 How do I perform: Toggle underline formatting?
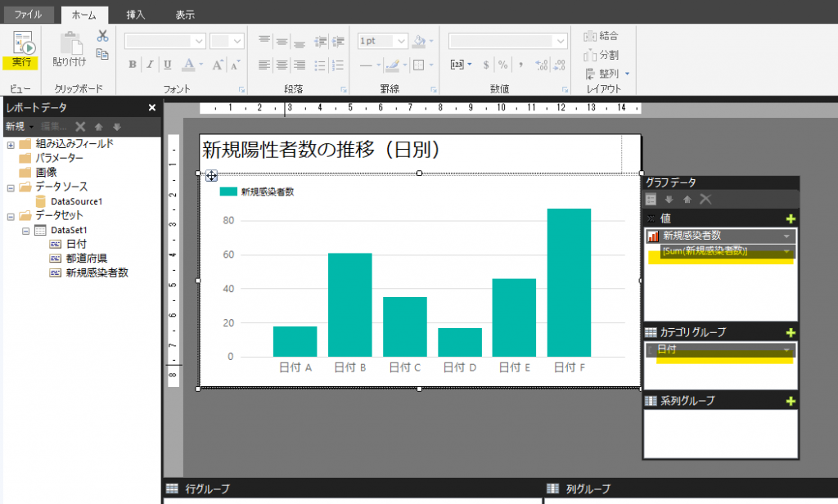(x=167, y=65)
